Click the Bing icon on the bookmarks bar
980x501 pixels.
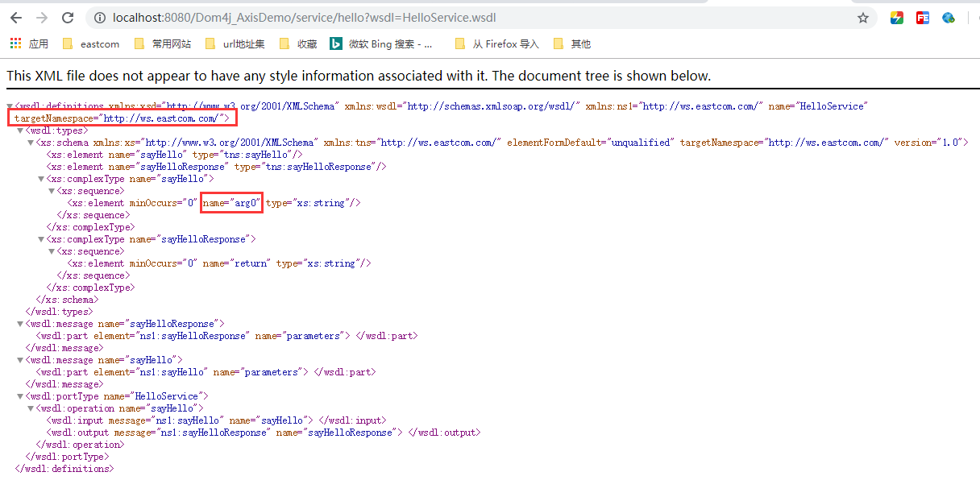pos(336,43)
